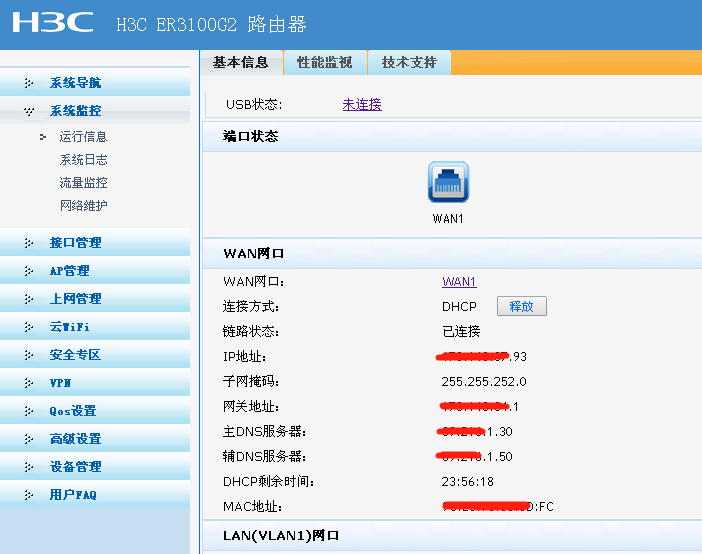The image size is (702, 554).
Task: Click the 链路状态 label
Action: point(251,331)
